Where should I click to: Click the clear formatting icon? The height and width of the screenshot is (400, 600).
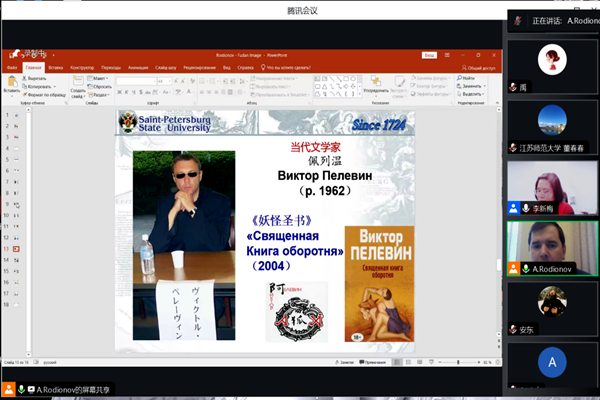(192, 81)
